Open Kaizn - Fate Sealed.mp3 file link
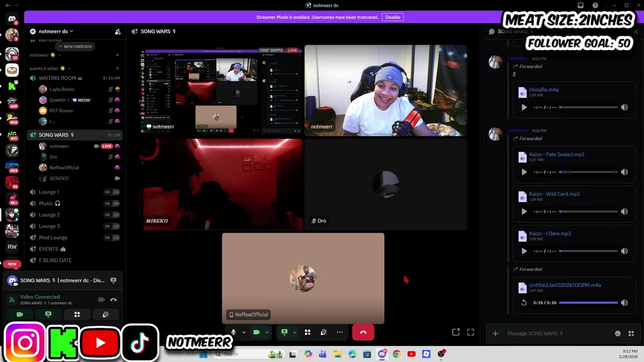The image size is (644, 362). [556, 155]
